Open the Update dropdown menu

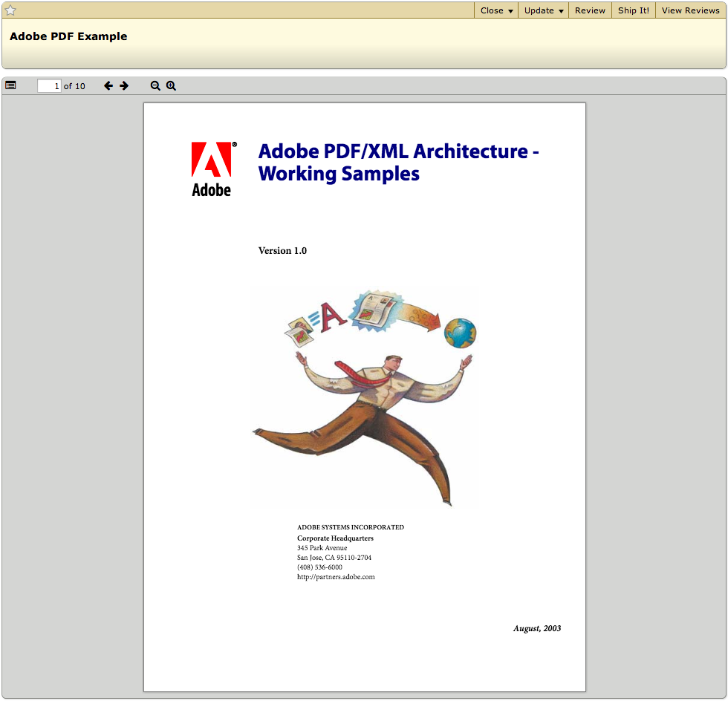pyautogui.click(x=543, y=10)
